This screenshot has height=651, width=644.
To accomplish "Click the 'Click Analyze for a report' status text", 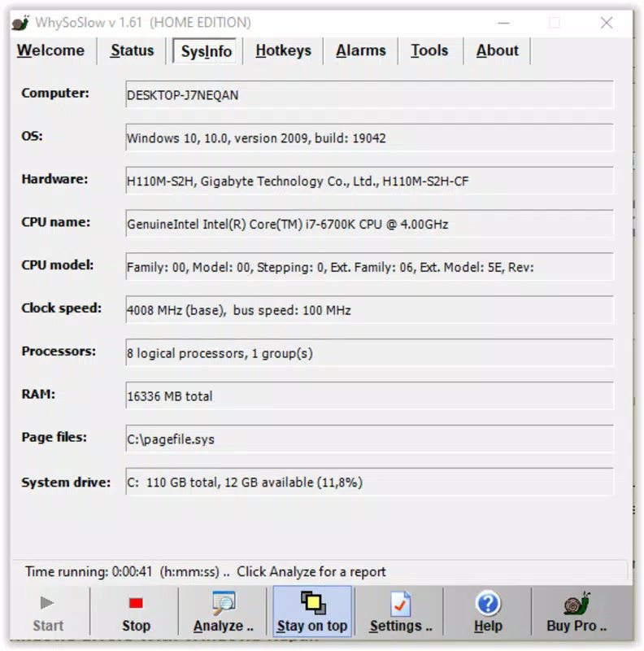I will pos(311,572).
